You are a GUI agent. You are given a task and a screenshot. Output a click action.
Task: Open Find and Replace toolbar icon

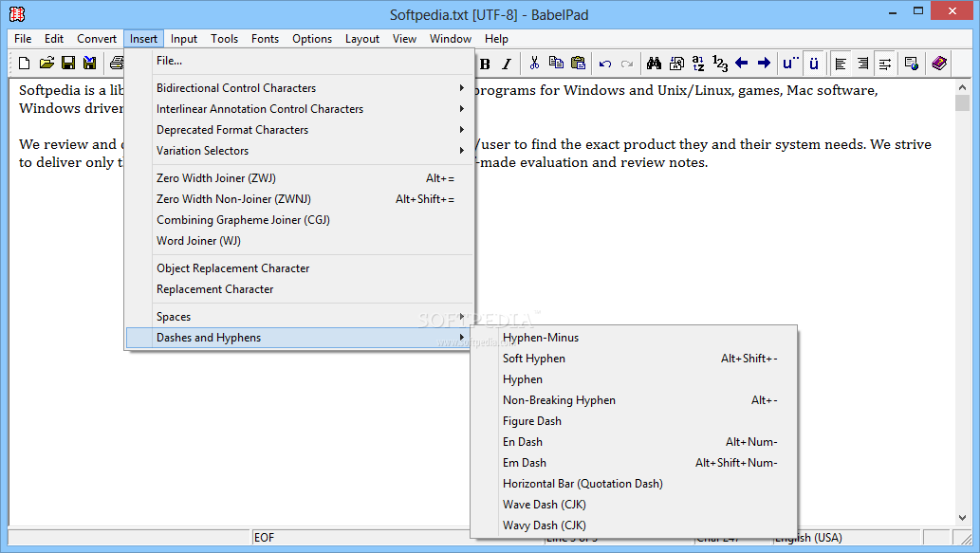[676, 64]
